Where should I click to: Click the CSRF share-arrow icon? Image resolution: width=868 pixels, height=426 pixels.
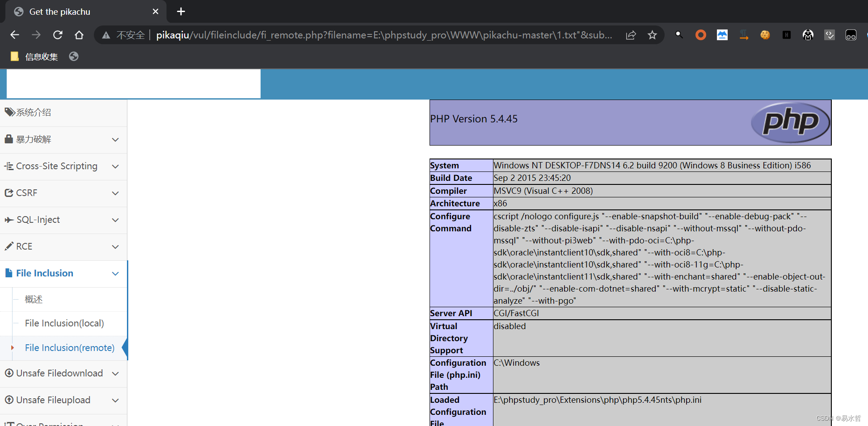(9, 192)
